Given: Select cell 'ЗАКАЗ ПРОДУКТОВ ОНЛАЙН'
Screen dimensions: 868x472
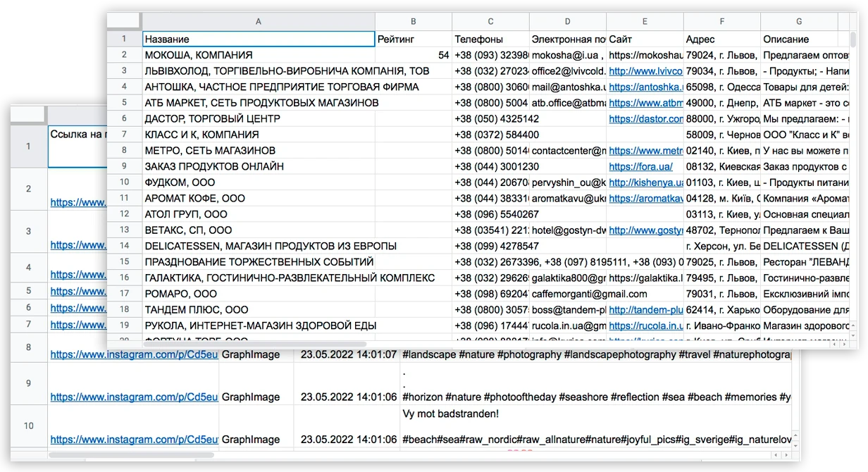Looking at the screenshot, I should [258, 167].
